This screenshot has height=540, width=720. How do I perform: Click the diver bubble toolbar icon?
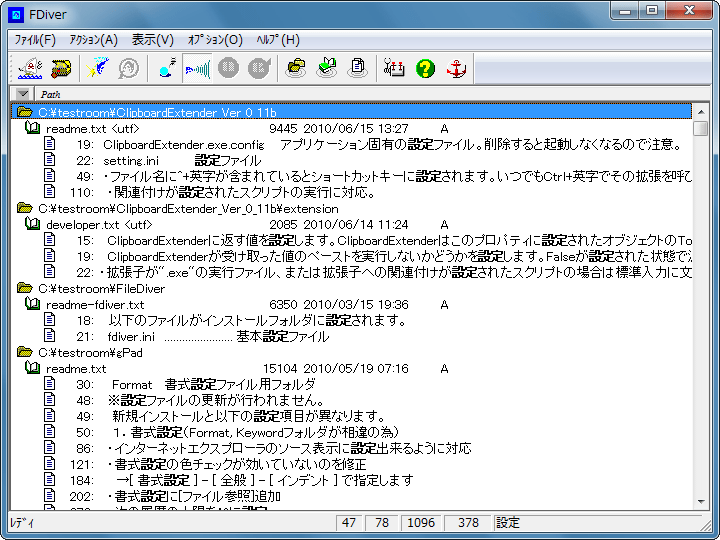[167, 68]
